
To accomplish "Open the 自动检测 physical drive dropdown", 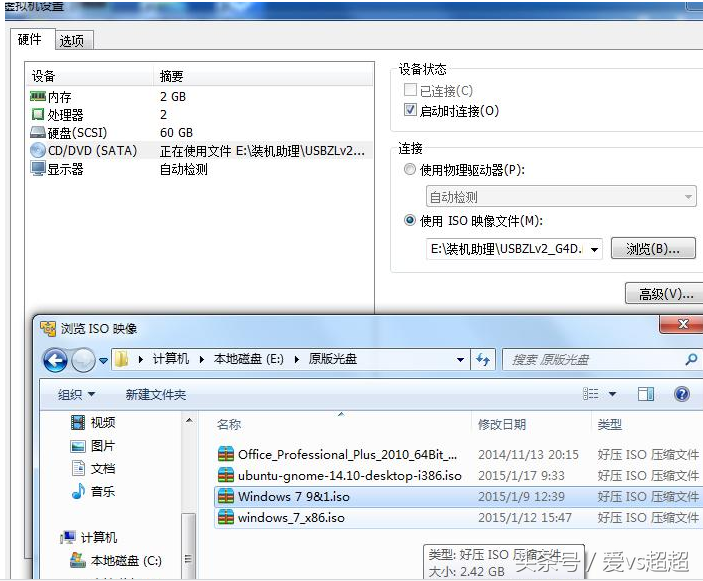I will point(561,196).
